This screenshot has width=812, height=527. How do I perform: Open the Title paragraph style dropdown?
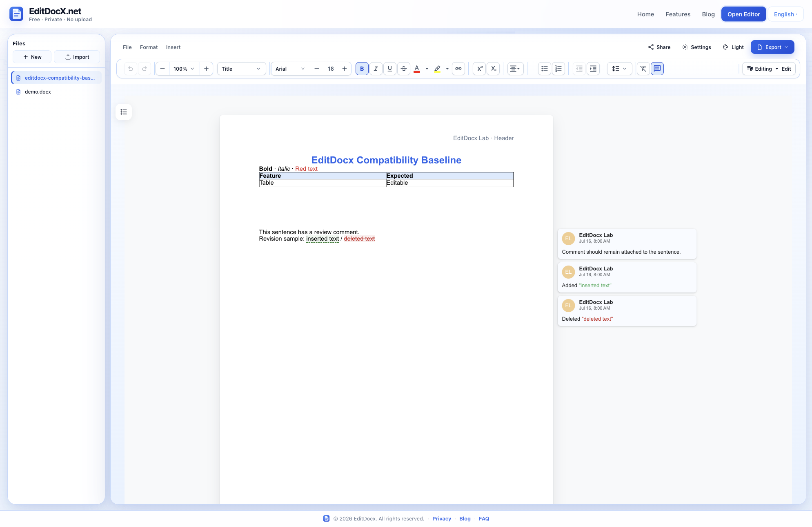[x=241, y=69]
